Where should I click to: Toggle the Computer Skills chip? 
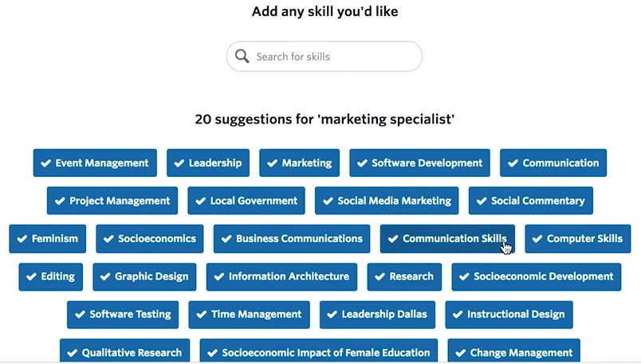point(577,239)
